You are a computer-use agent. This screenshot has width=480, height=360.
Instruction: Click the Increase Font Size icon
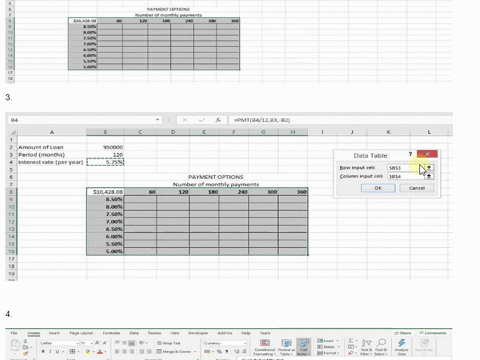point(97,343)
